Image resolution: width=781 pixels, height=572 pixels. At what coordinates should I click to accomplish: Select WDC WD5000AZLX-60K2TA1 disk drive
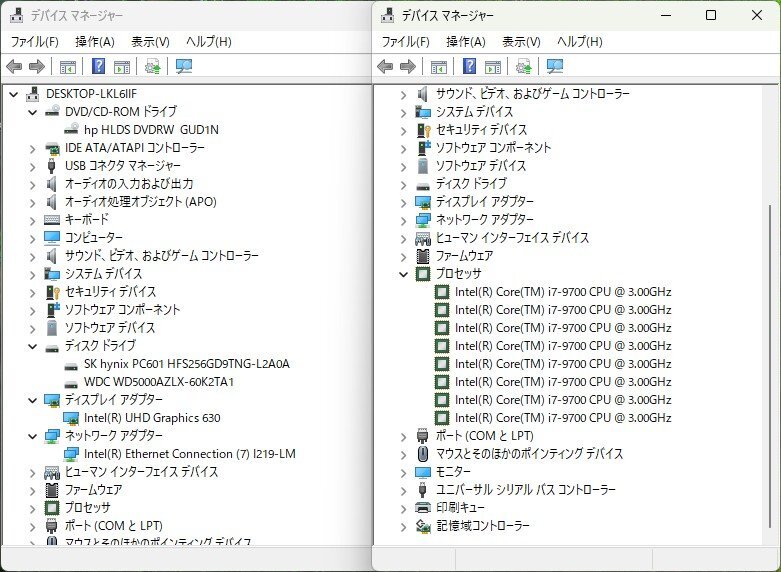click(158, 382)
